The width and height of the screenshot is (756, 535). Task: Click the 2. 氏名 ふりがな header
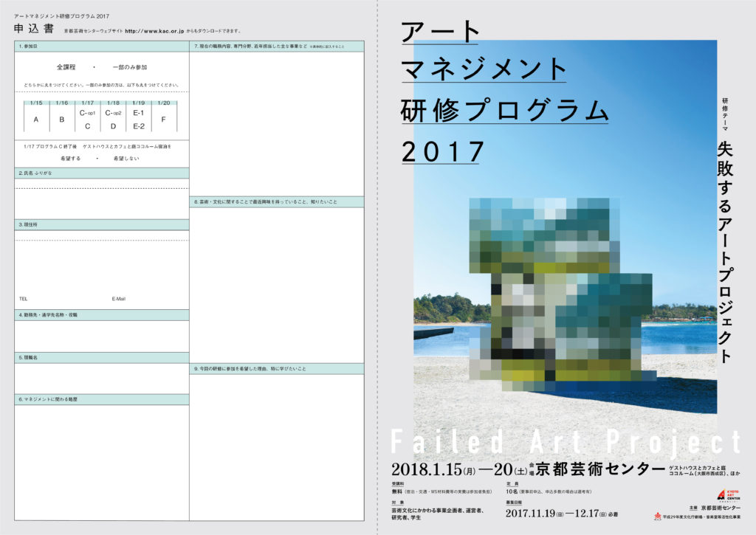(102, 173)
